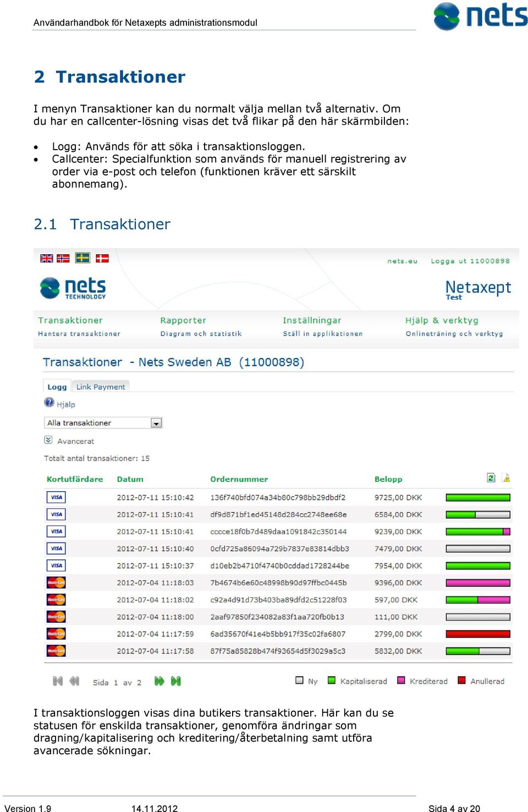The image size is (528, 812).
Task: Click the Hjälp text link
Action: (x=66, y=404)
